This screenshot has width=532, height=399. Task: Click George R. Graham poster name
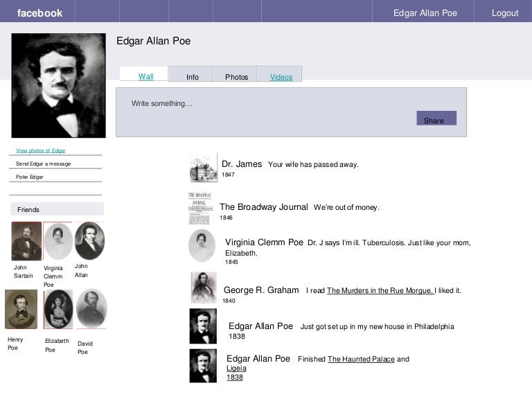[261, 290]
